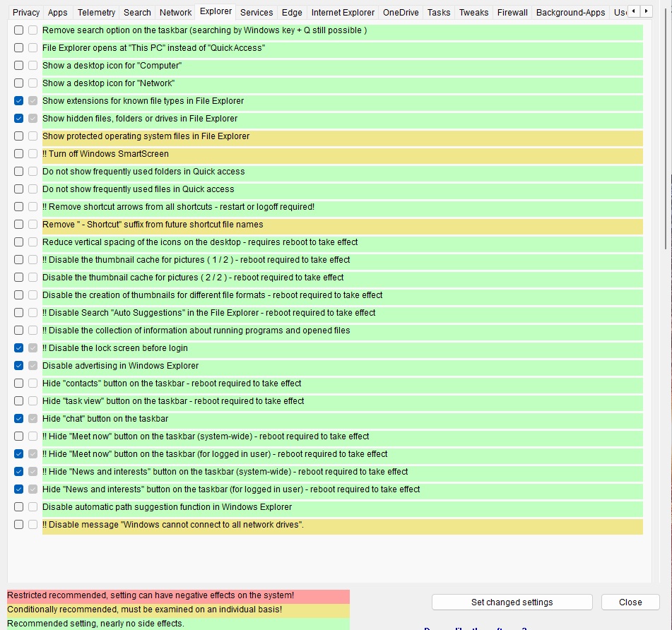Disable left checkbox for Disable advertising in Explorer
Viewport: 672px width, 630px height.
(19, 366)
